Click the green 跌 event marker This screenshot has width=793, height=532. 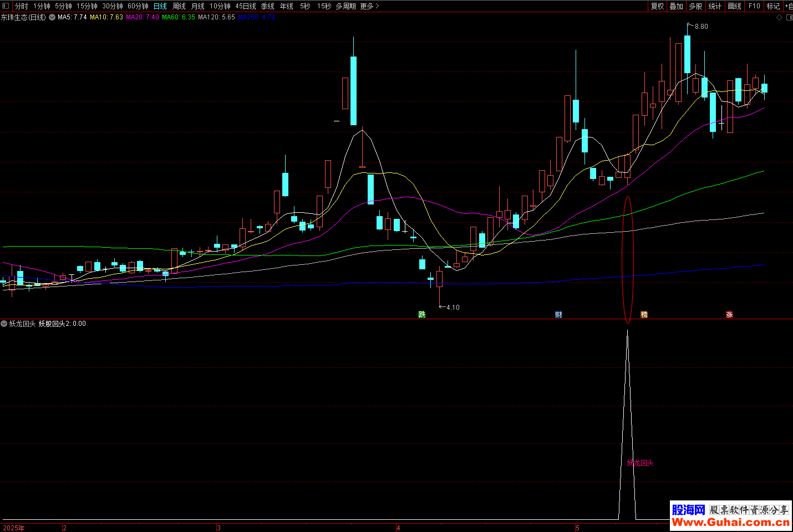coord(422,315)
